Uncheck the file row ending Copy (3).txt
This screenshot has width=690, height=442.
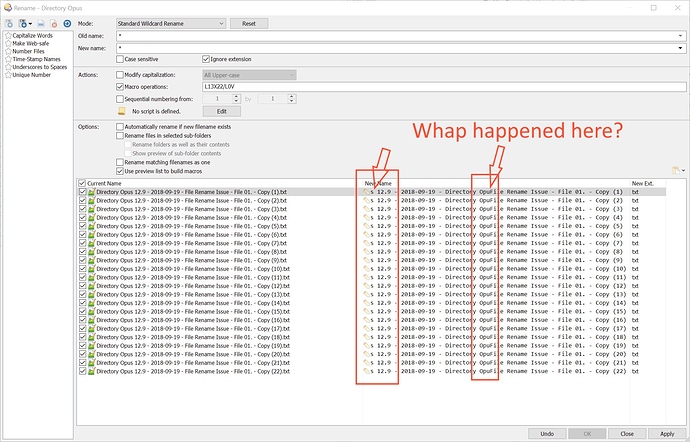point(82,209)
